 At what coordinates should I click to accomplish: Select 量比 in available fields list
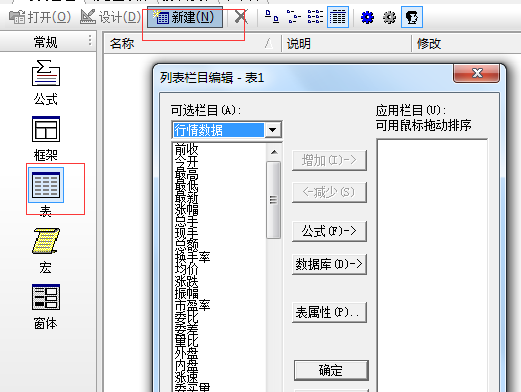pyautogui.click(x=187, y=342)
